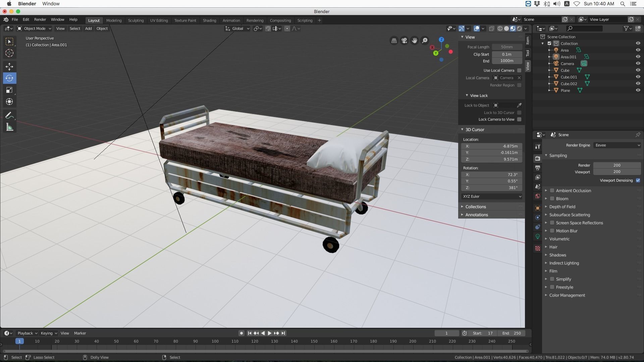Expand the Collections panel

point(476,207)
